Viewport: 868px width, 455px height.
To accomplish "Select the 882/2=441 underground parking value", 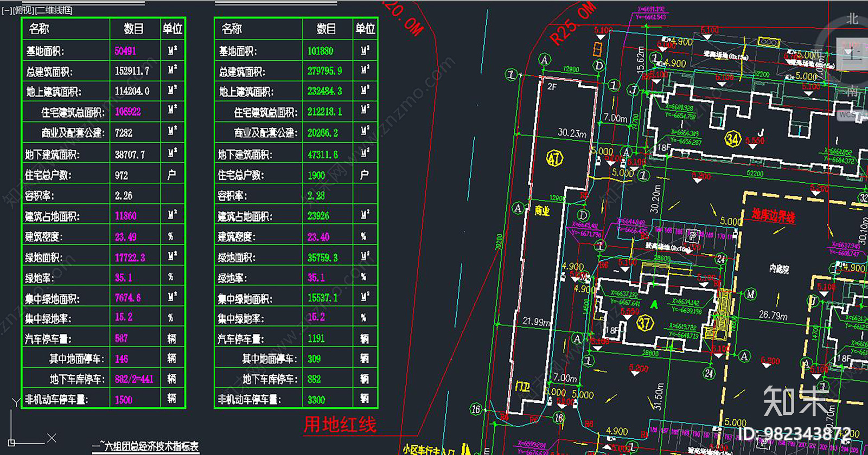I will [x=134, y=379].
